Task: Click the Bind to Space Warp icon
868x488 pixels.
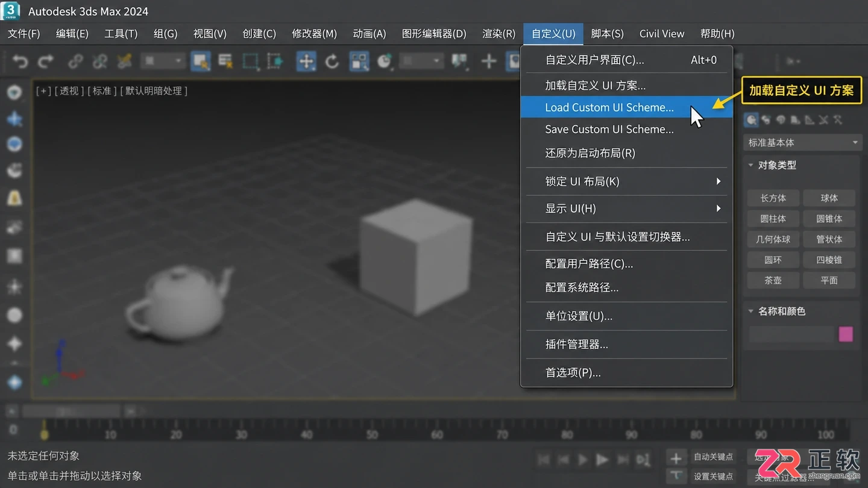Action: 125,61
